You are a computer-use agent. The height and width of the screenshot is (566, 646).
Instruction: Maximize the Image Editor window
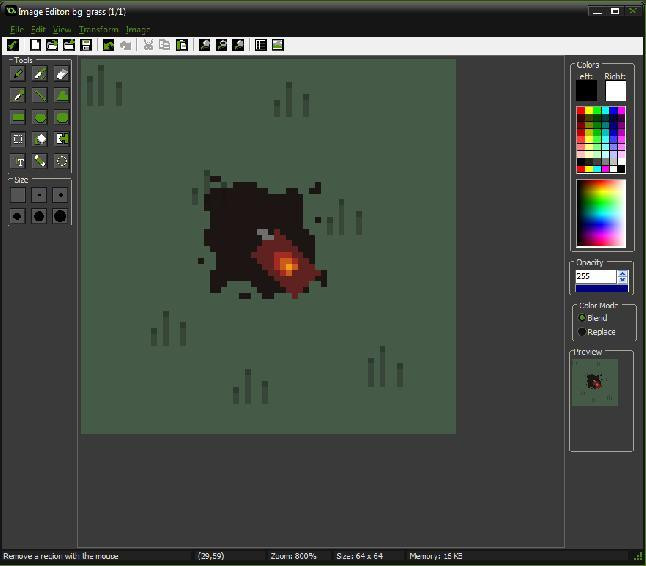(x=615, y=11)
